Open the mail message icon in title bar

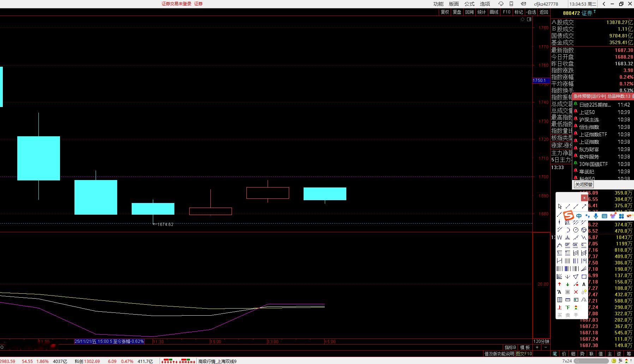tap(524, 4)
